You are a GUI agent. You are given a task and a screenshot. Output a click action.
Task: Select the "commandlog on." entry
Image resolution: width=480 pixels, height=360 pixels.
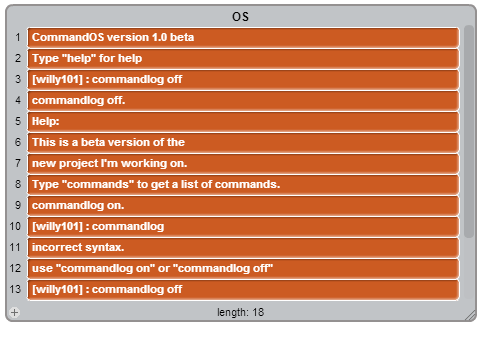click(x=243, y=205)
